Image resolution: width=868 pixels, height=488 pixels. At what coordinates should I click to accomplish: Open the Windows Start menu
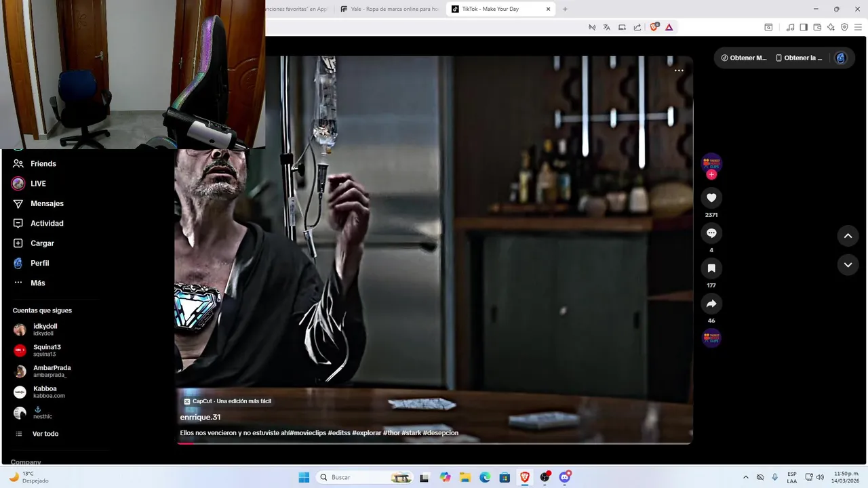(x=304, y=477)
